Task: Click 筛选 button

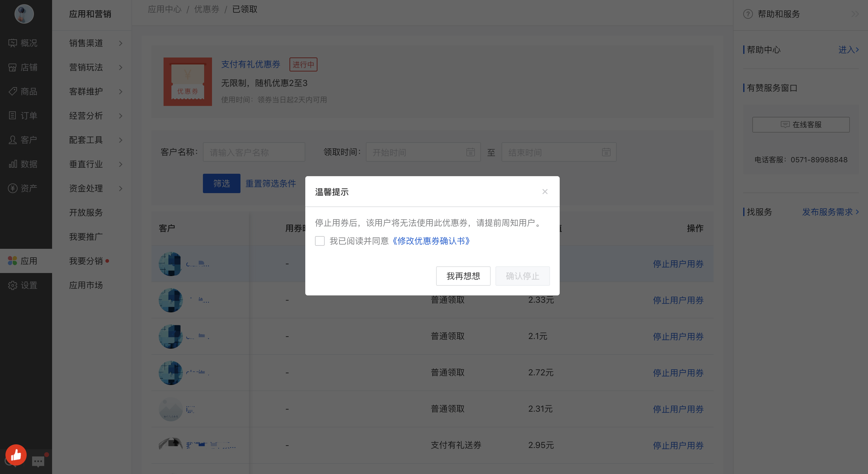Action: 221,183
